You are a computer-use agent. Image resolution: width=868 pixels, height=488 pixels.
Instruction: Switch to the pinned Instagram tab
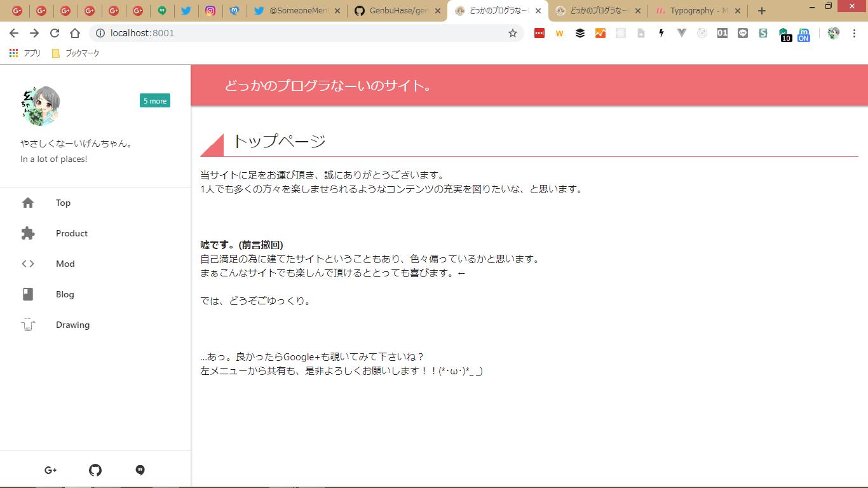(210, 11)
